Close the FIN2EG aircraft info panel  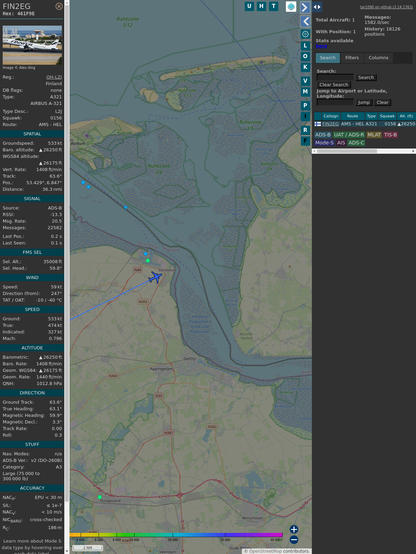(59, 6)
